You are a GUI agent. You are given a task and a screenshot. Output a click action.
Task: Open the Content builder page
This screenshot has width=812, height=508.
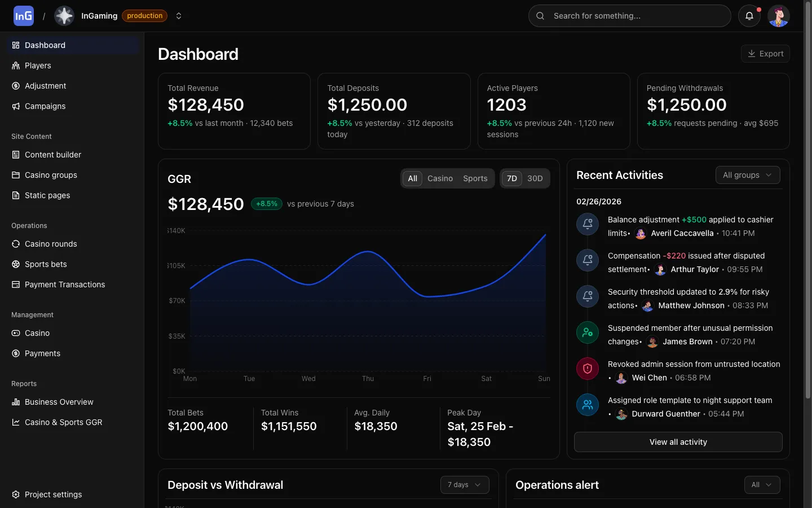pyautogui.click(x=52, y=155)
